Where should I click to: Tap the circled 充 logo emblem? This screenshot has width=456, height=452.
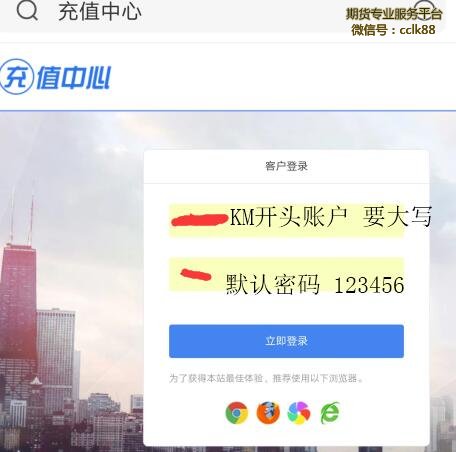17,77
